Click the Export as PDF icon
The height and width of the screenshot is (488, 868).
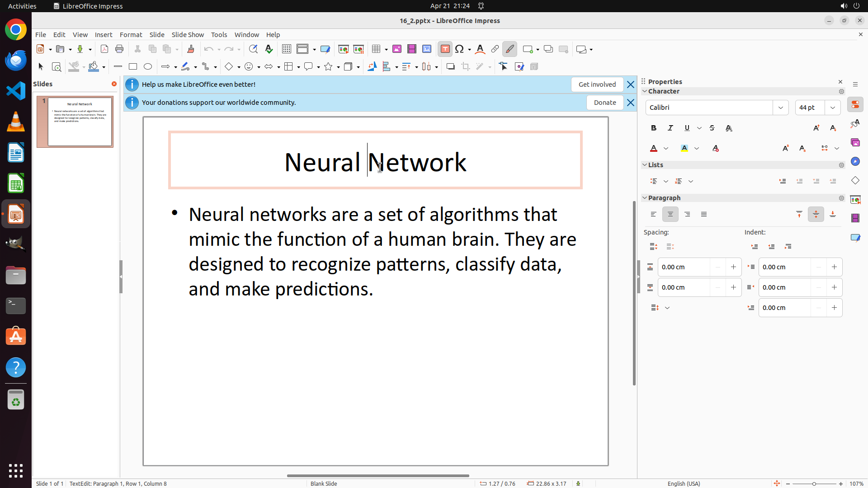104,49
